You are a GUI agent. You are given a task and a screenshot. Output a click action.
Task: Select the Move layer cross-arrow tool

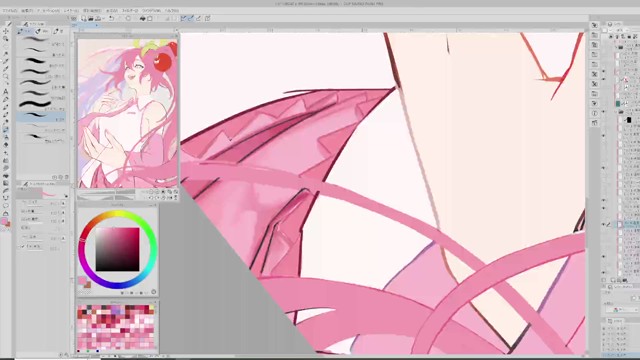point(6,31)
